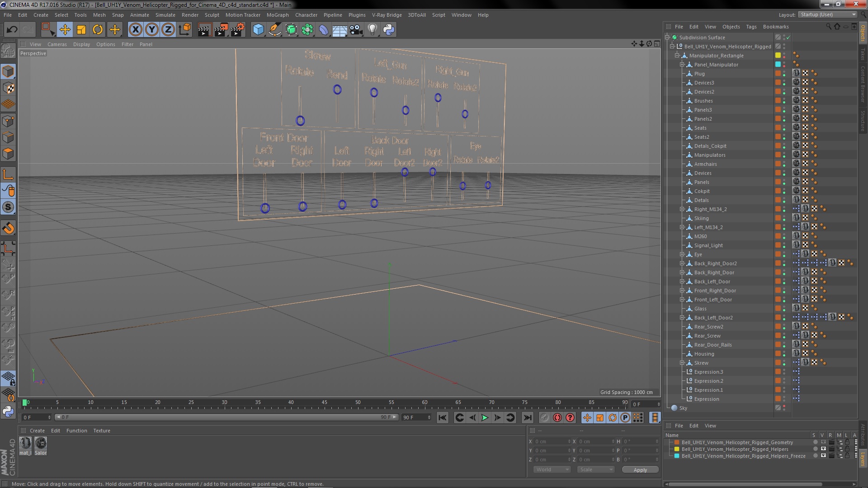Viewport: 868px width, 488px height.
Task: Click the Array modeling object icon
Action: [307, 30]
